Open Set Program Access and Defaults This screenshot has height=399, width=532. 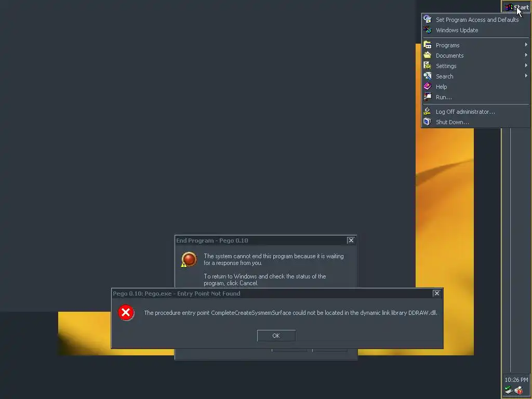(x=475, y=20)
